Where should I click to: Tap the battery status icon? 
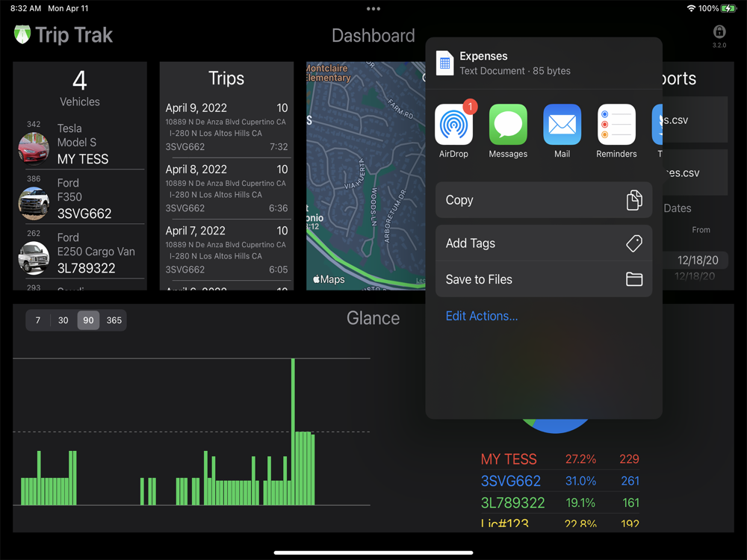tap(729, 8)
